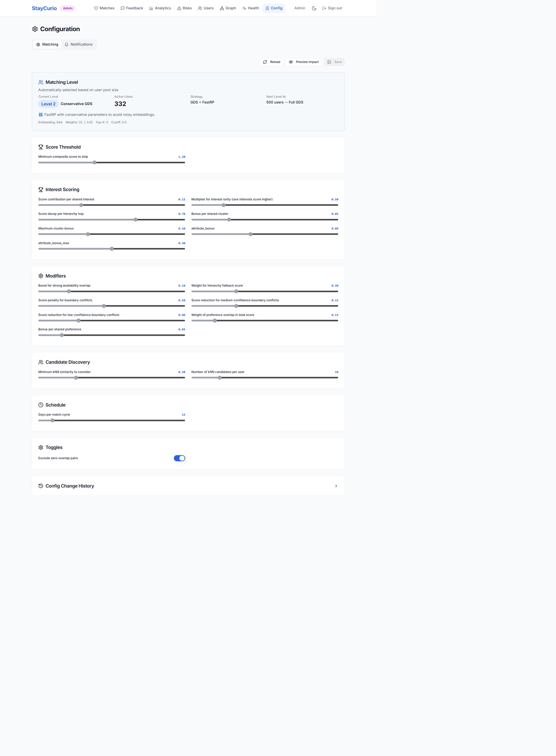Adjust Maximum cluster bonus slider

112,234
